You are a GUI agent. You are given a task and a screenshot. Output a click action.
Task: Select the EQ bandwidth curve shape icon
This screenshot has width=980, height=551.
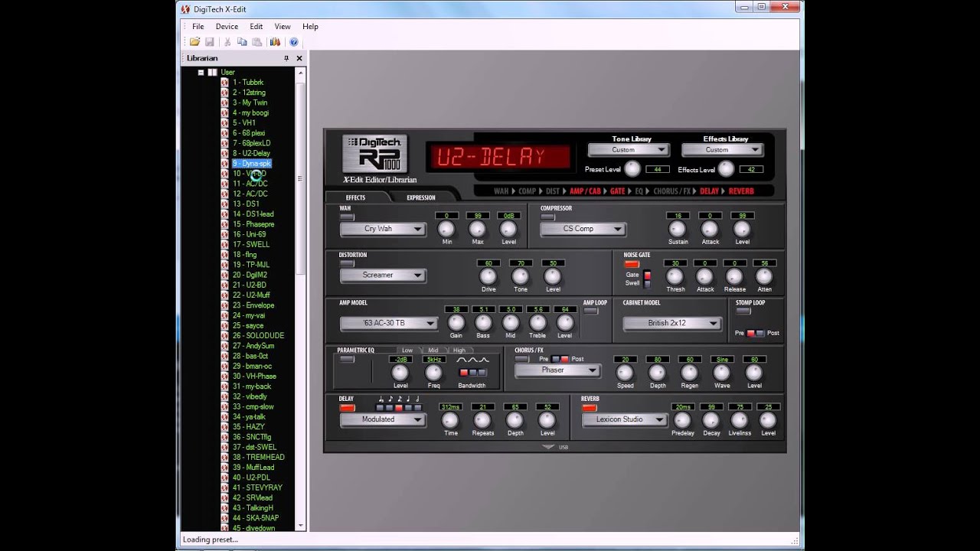[x=472, y=360]
